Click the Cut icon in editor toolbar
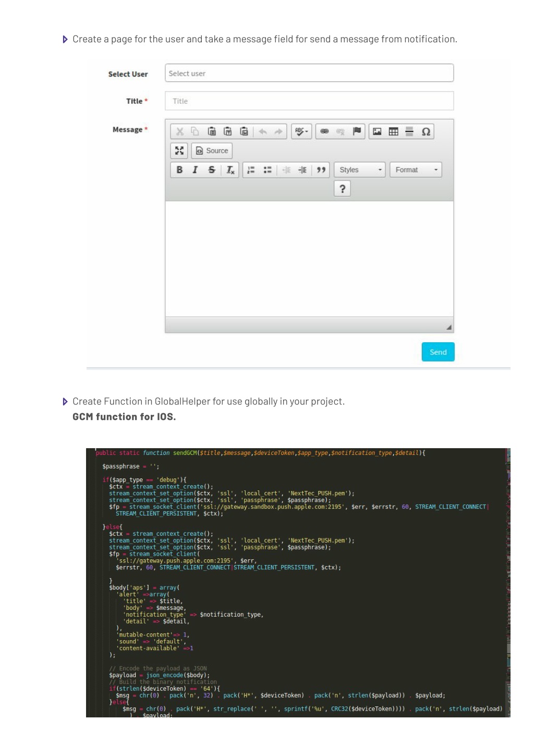 (180, 131)
